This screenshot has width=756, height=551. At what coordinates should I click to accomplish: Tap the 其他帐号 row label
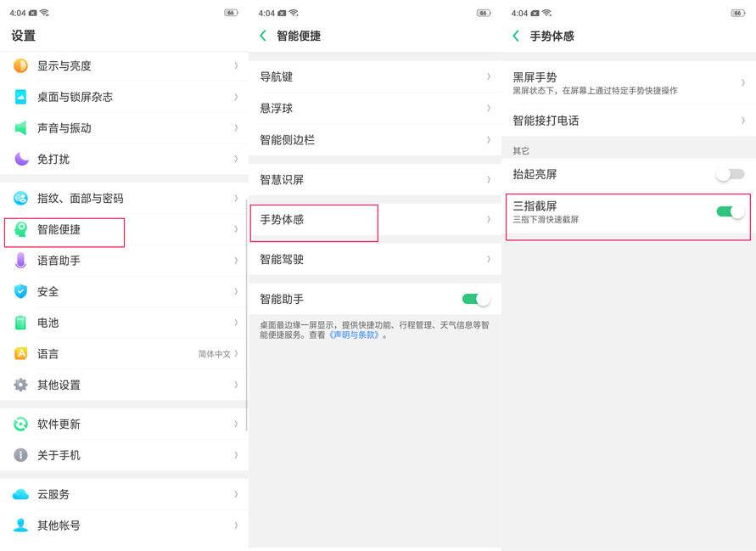59,526
